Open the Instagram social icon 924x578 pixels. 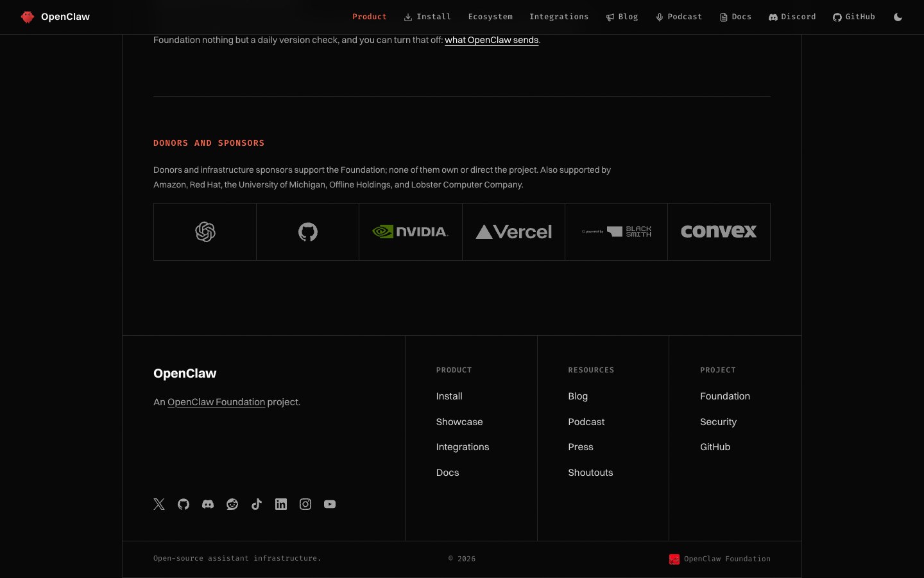click(x=305, y=504)
